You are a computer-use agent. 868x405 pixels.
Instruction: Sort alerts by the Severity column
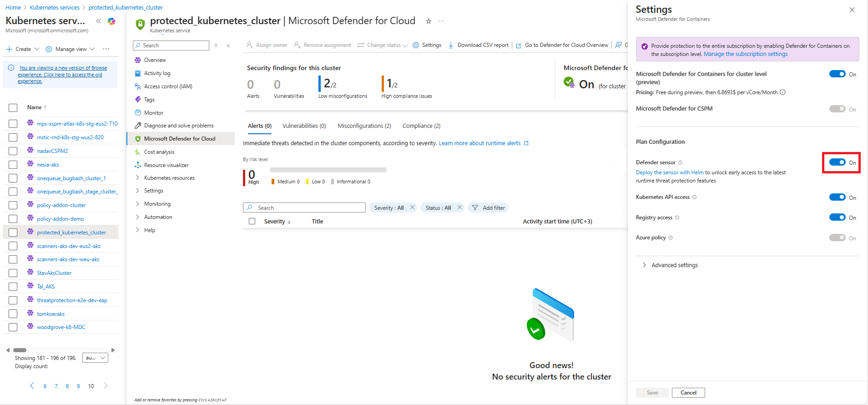277,222
